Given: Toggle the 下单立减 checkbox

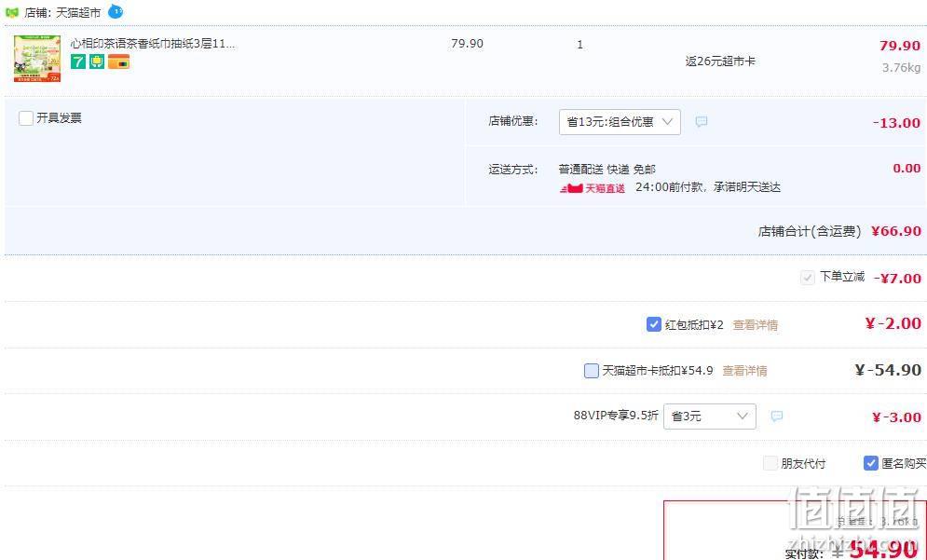Looking at the screenshot, I should click(807, 278).
